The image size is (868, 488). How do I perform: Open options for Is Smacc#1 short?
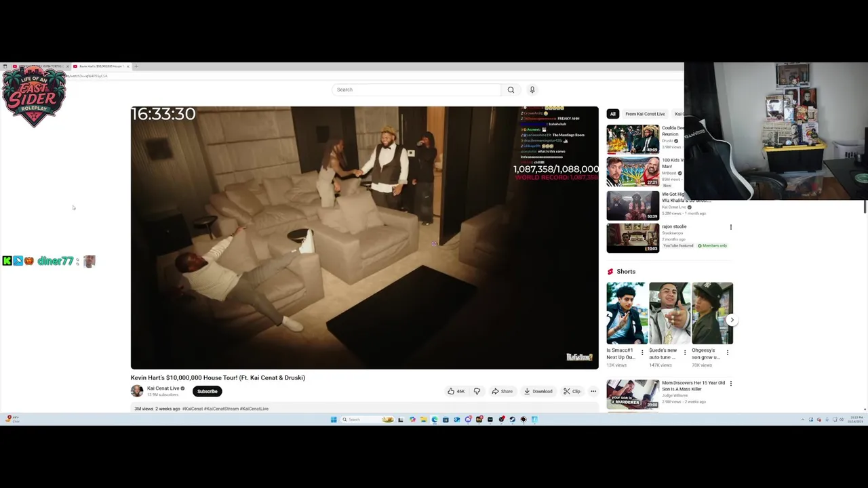point(642,352)
